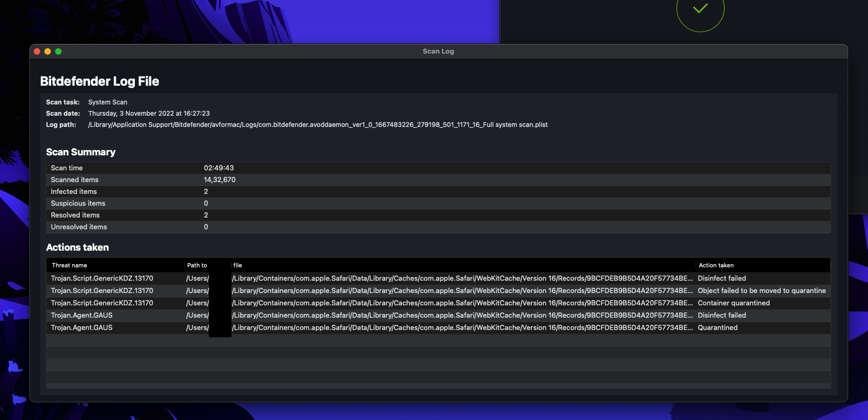Click the Log path label
Screen dimensions: 868x420
coord(61,125)
